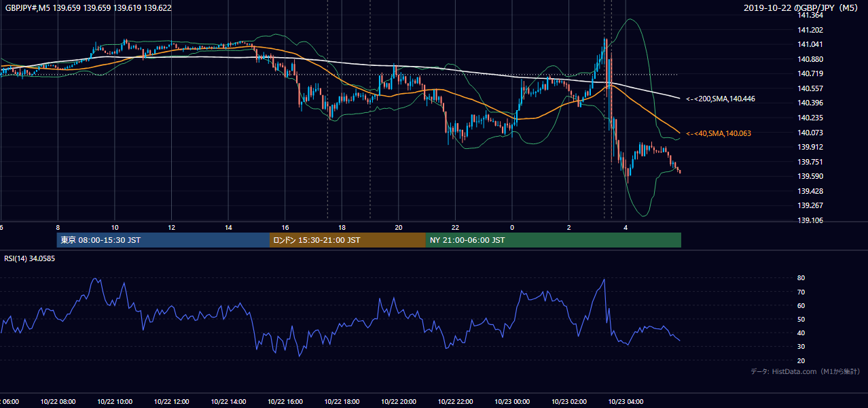The width and height of the screenshot is (868, 408).
Task: Select the 40 SMA label 140.063
Action: tap(719, 133)
